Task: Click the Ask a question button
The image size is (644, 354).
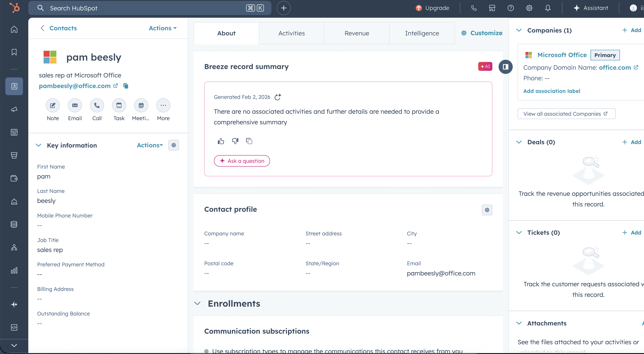Action: pyautogui.click(x=242, y=161)
